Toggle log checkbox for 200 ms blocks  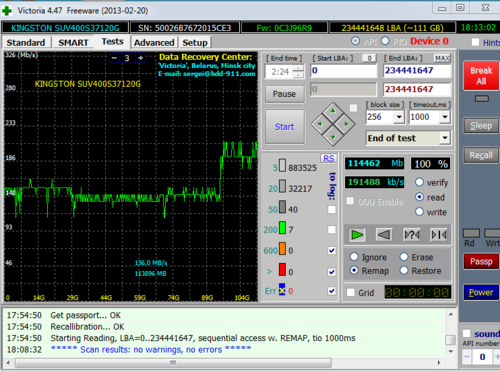[332, 230]
